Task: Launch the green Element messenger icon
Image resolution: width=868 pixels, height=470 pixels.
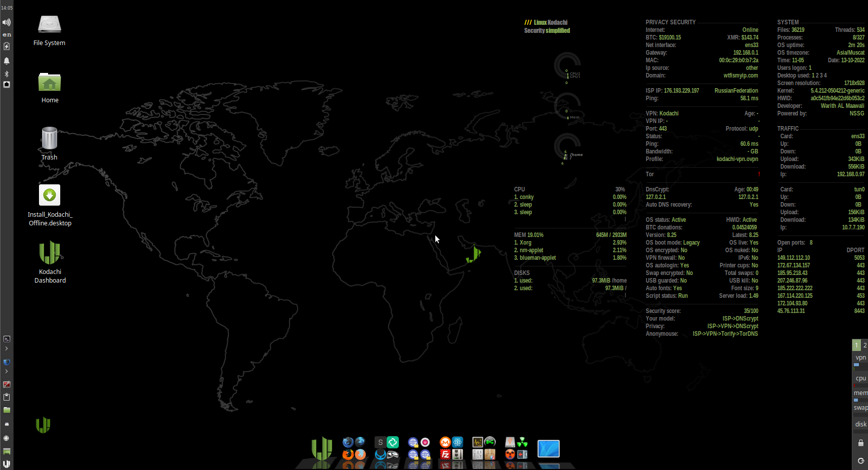Action: click(393, 442)
